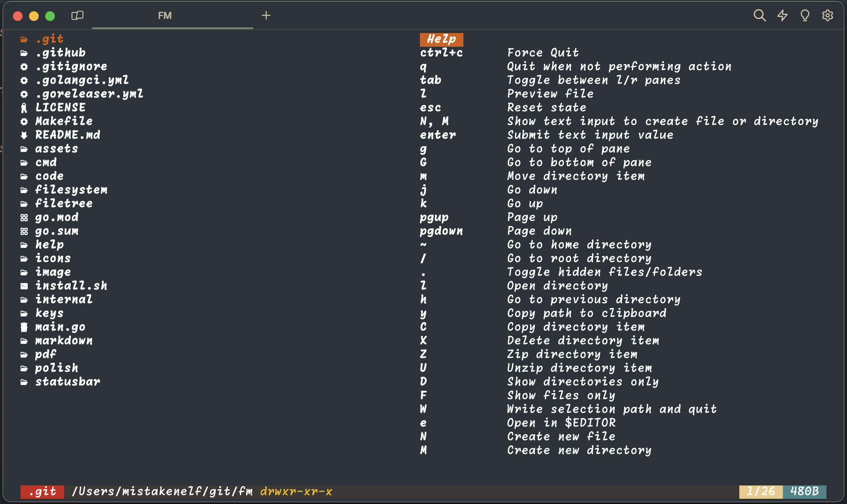Click the search magnifier icon
Image resolution: width=847 pixels, height=504 pixels.
[x=759, y=15]
